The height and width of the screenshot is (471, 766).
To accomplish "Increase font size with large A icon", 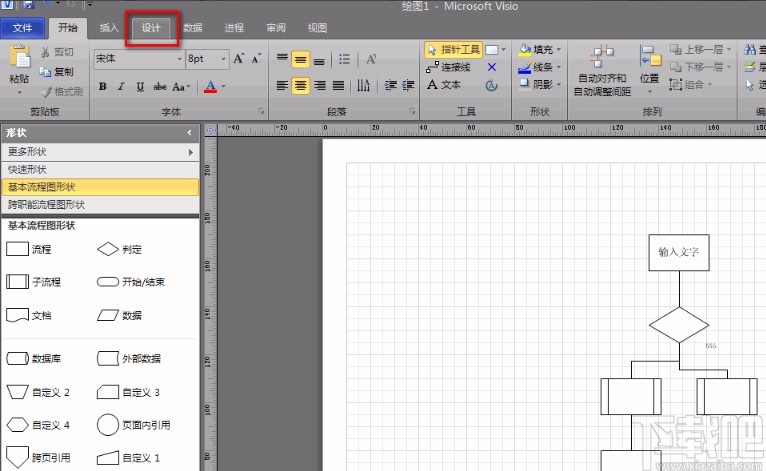I will [x=239, y=59].
